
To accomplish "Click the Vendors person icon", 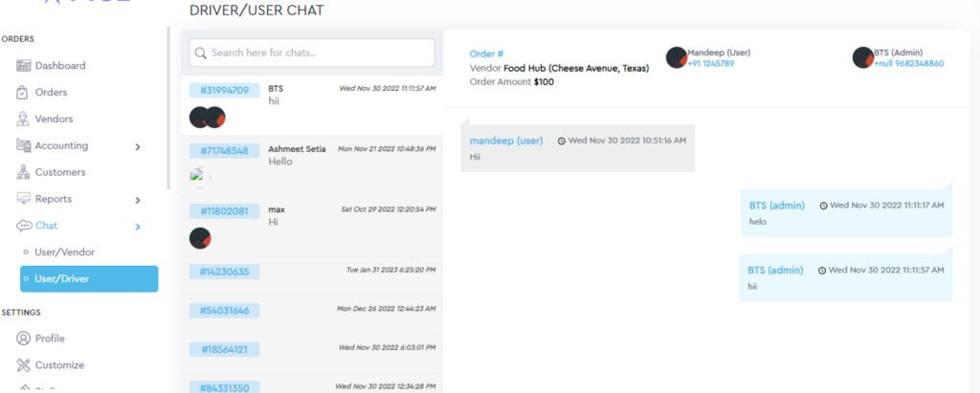I will click(23, 120).
